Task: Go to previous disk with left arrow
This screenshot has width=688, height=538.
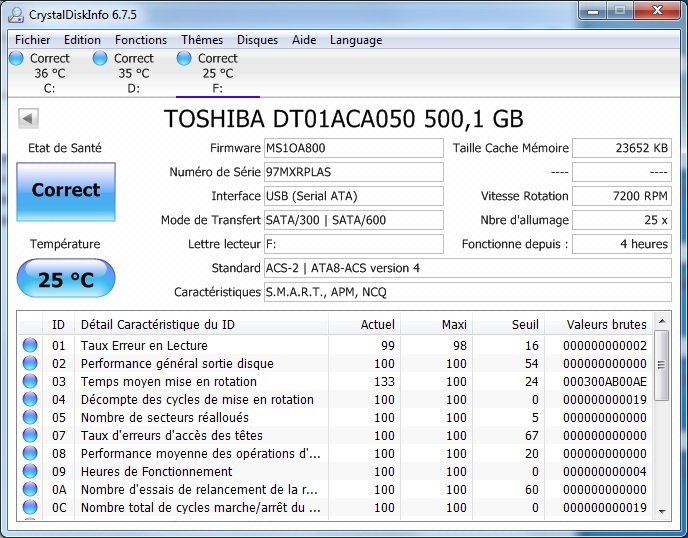Action: (x=29, y=118)
